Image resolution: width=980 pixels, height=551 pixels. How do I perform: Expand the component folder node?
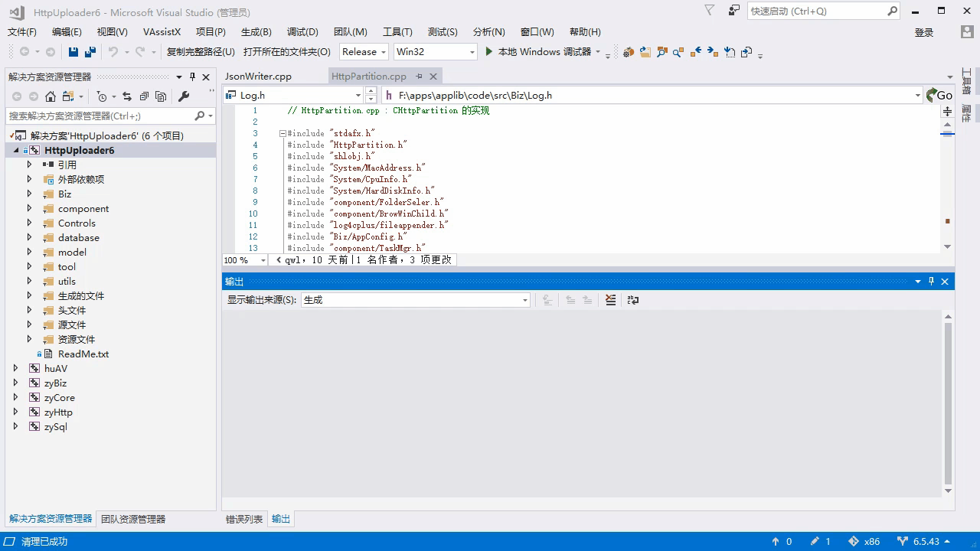pyautogui.click(x=30, y=208)
